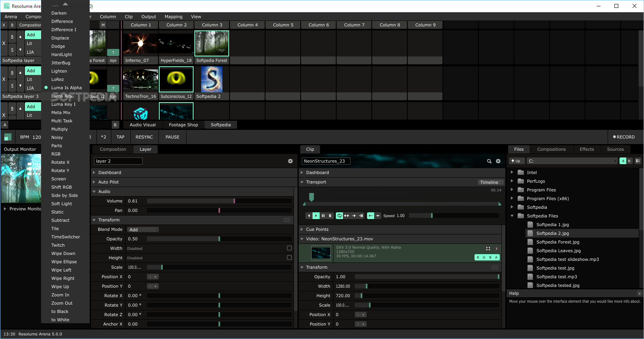Eject Softpedia layer with its X button

click(x=4, y=43)
